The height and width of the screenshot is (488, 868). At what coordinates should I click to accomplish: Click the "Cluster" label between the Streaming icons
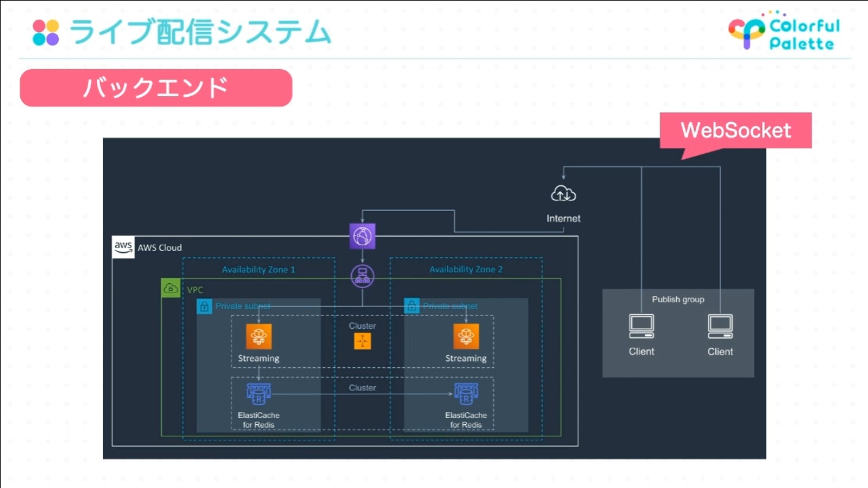pos(362,326)
